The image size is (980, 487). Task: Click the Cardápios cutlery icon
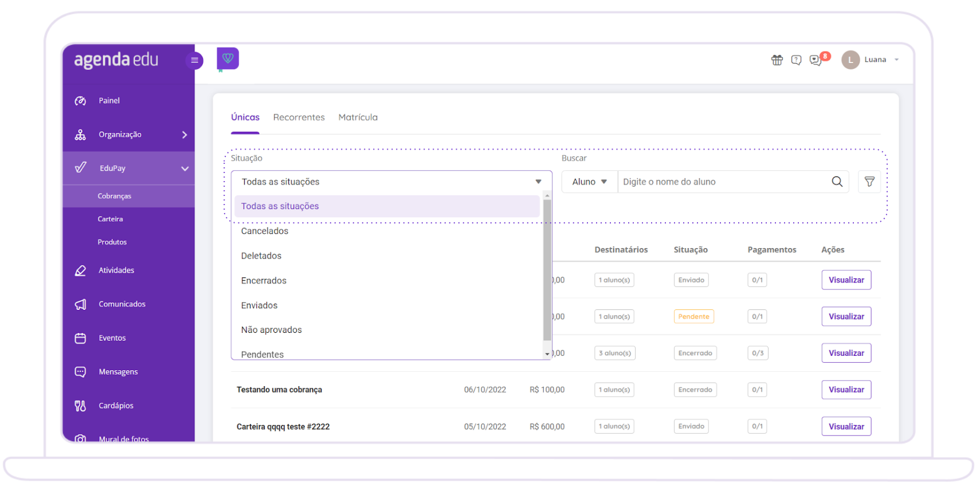[80, 406]
